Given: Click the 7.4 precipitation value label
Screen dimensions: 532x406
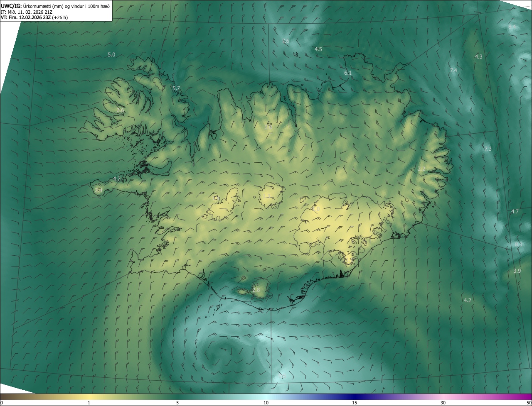Looking at the screenshot, I should pyautogui.click(x=453, y=71).
